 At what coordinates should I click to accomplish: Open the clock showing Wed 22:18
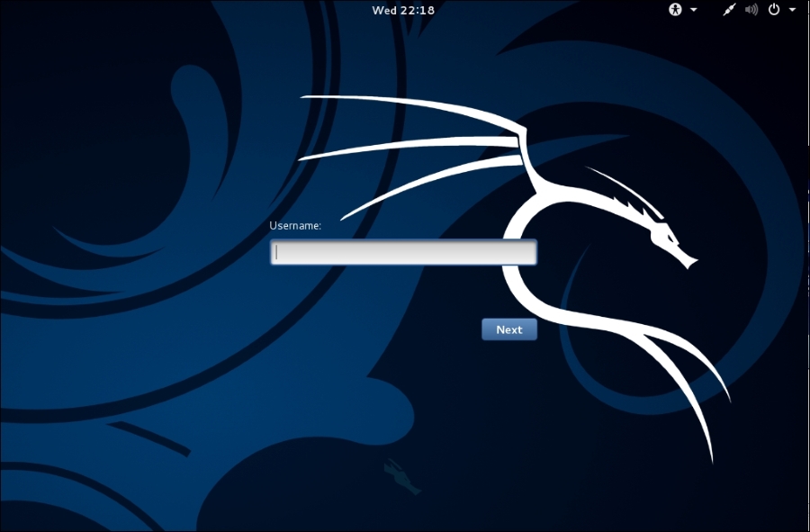[x=403, y=10]
